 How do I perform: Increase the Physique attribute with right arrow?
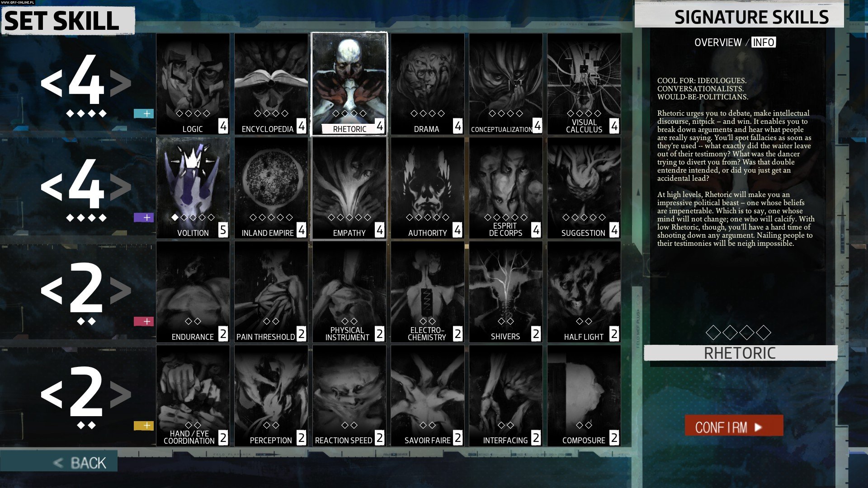tap(120, 291)
